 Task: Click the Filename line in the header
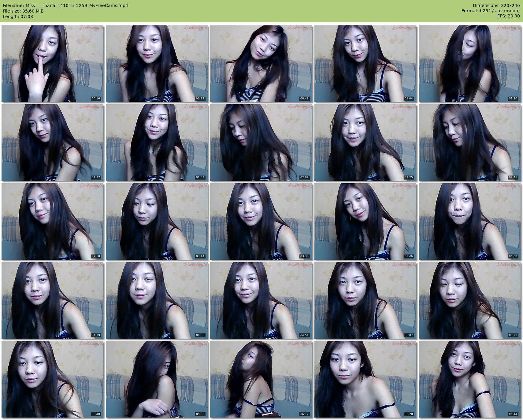(65, 6)
